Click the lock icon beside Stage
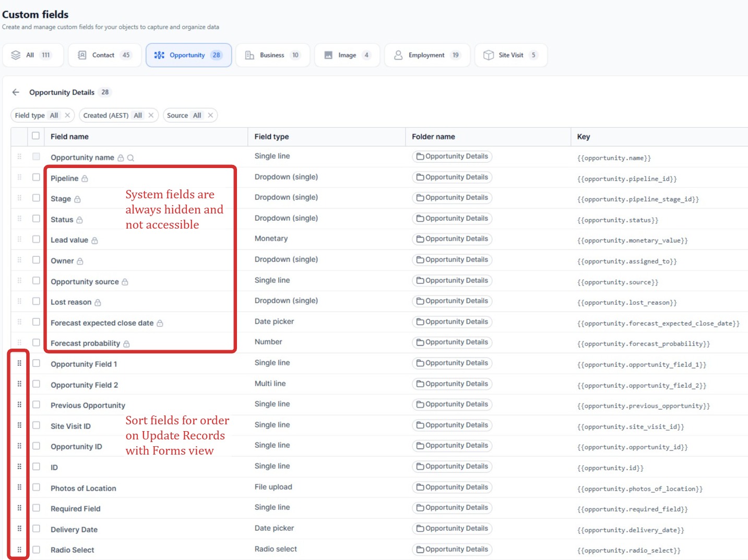 [x=77, y=199]
